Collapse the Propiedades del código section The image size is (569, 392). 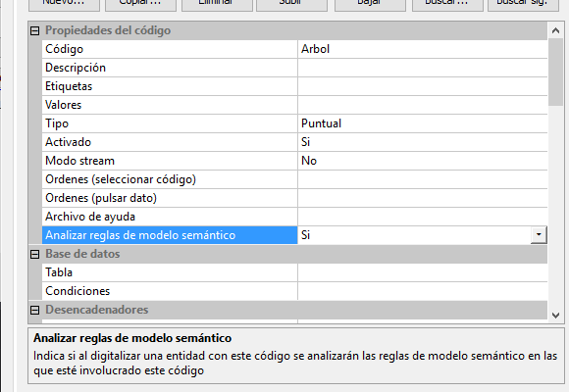click(x=35, y=30)
